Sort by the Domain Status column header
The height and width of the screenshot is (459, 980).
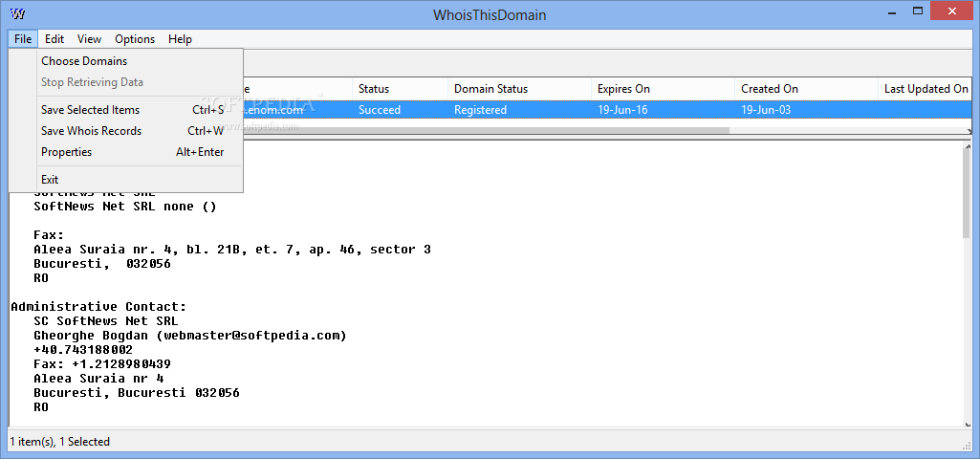(x=519, y=89)
